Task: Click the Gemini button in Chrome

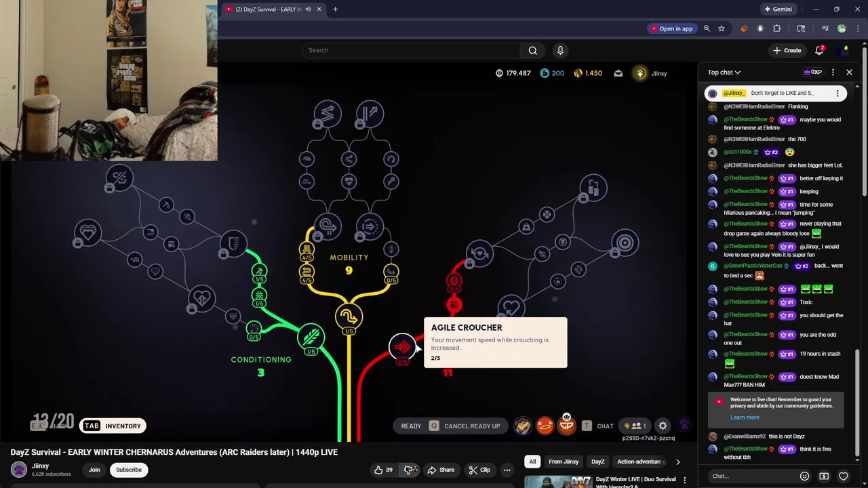Action: [778, 9]
